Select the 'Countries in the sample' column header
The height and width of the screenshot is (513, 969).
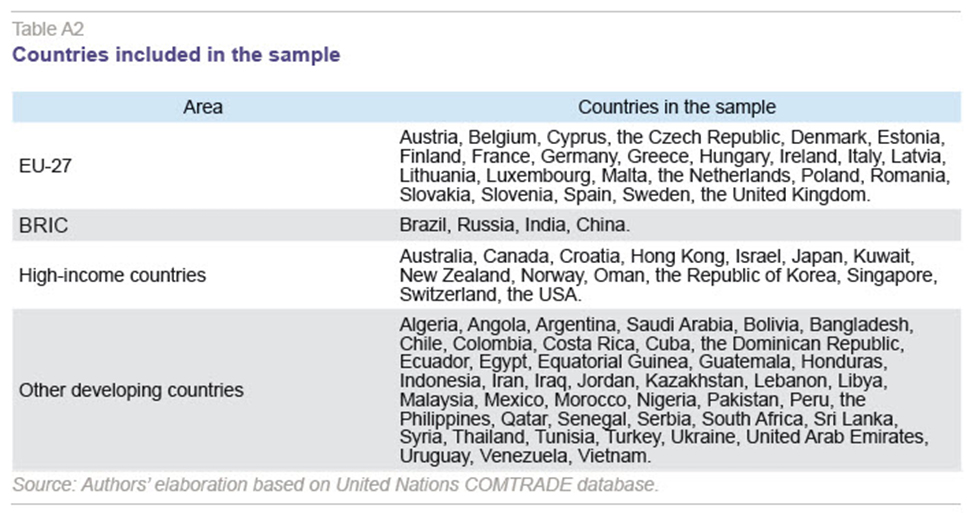coord(677,107)
